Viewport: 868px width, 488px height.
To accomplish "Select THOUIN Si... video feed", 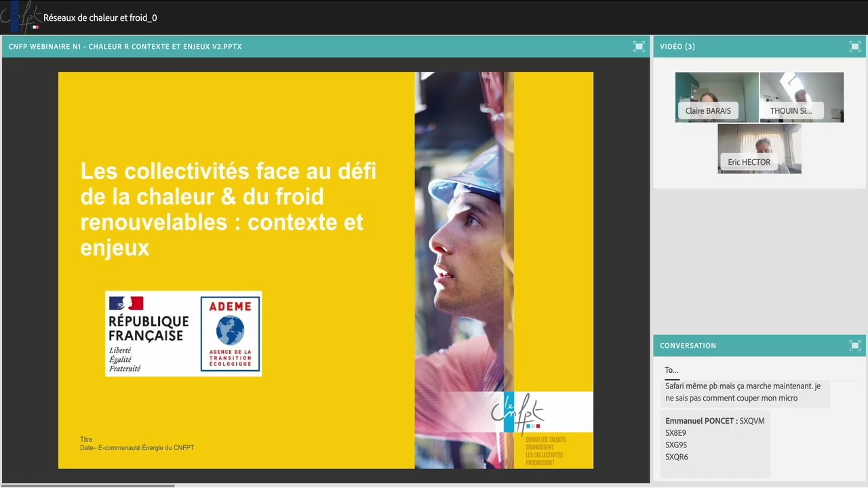I will tap(802, 97).
